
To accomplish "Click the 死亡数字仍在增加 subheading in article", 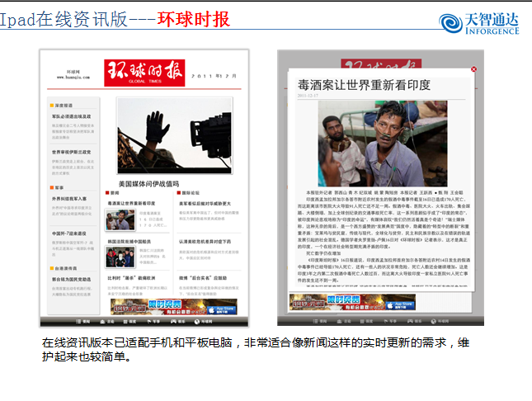I will [323, 253].
